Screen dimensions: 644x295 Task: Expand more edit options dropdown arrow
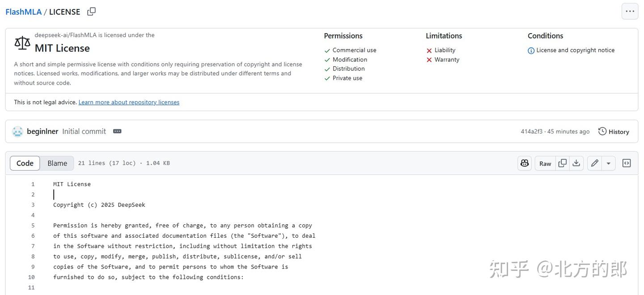[x=608, y=163]
